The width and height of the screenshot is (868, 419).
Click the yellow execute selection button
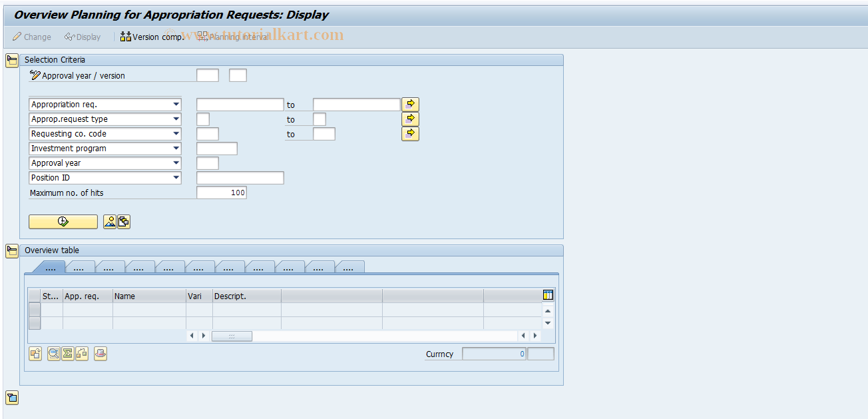(63, 222)
